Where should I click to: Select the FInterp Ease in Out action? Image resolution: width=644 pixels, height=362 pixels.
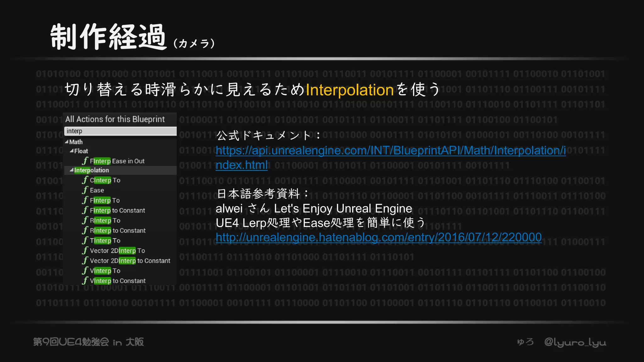point(117,161)
